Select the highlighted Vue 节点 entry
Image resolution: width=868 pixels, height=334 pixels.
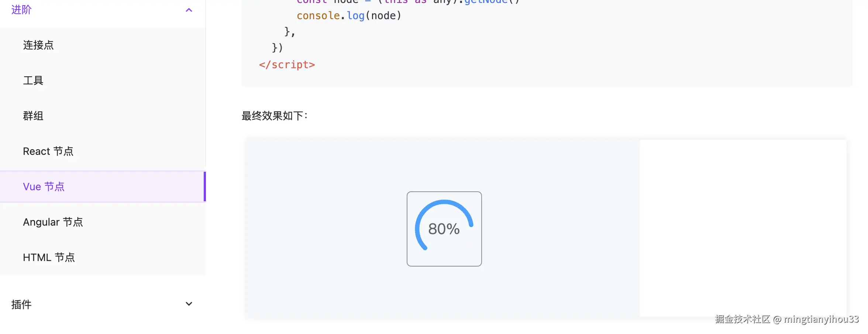pyautogui.click(x=44, y=187)
